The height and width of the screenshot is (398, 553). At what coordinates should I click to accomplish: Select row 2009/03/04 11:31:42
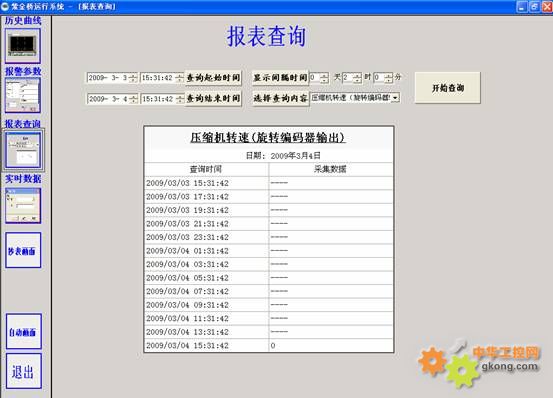[269, 318]
